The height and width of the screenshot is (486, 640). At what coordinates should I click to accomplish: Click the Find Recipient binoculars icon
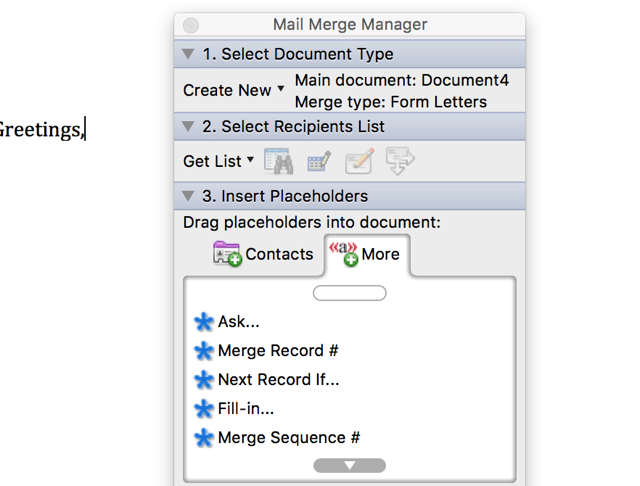(279, 161)
